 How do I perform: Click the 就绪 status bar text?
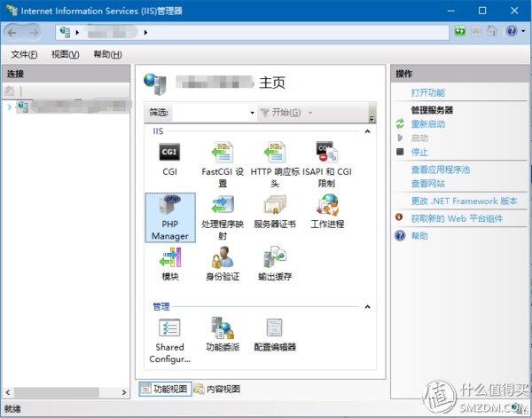click(12, 409)
